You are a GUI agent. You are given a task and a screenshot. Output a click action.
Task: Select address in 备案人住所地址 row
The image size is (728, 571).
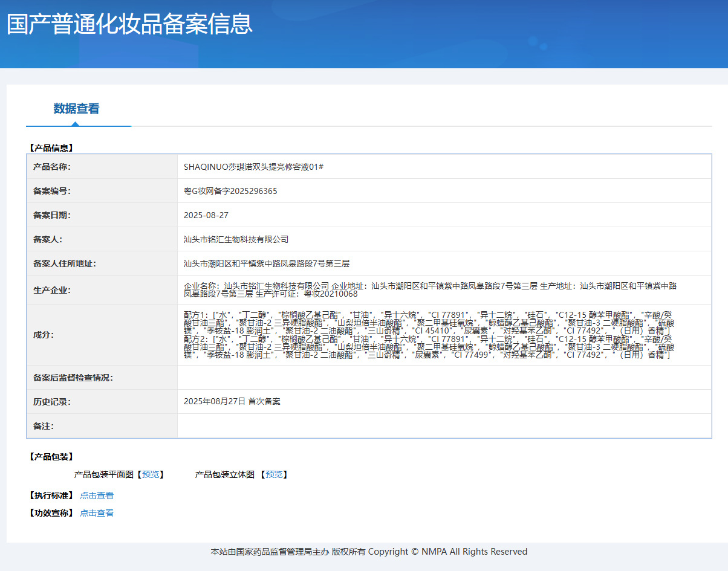point(267,263)
